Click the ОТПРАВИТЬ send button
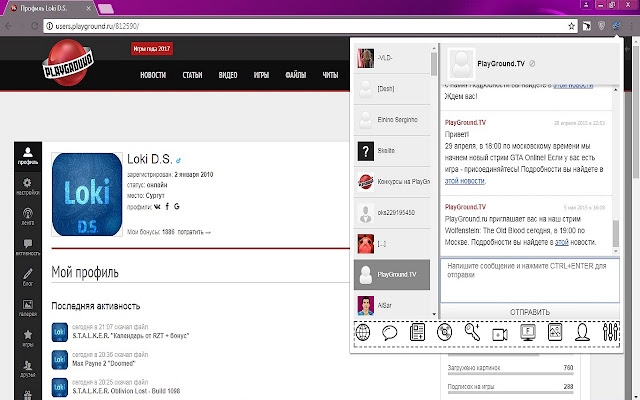 (530, 312)
